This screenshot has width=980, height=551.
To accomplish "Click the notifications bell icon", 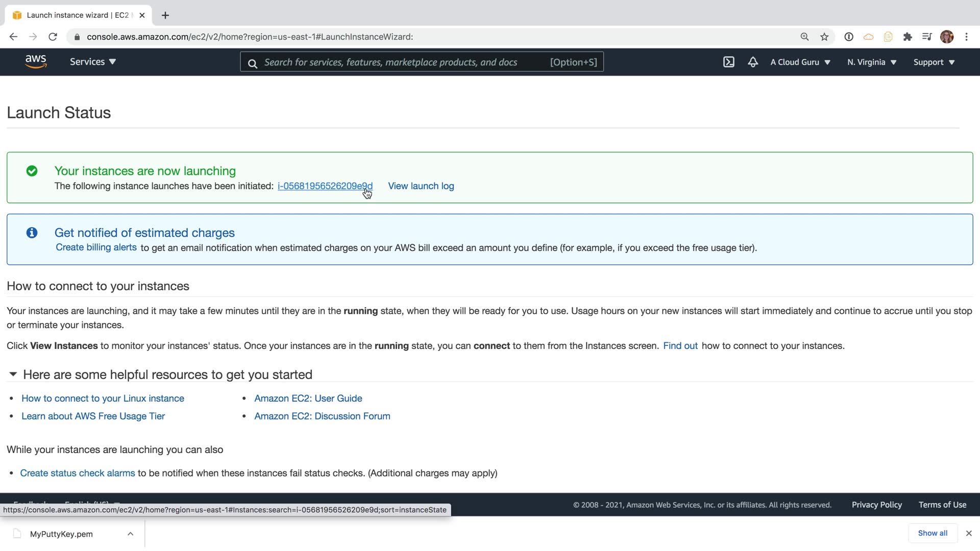I will click(x=753, y=62).
